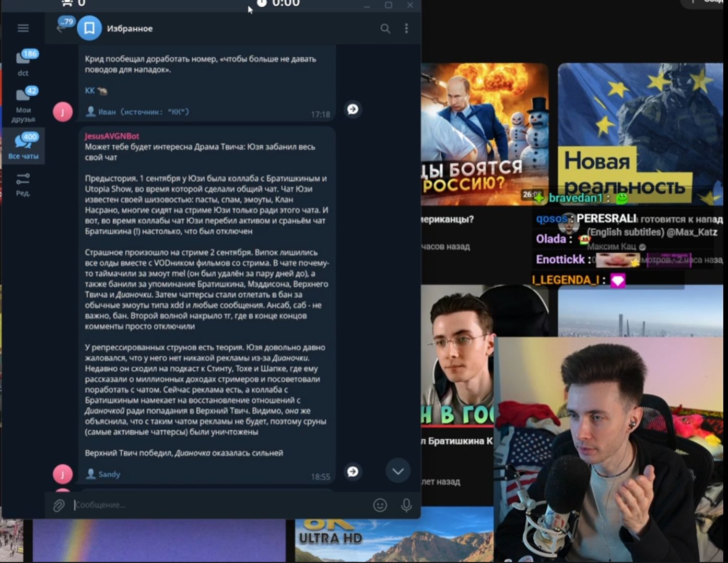Jump to the bottom of the chat
The image size is (728, 563).
point(398,471)
